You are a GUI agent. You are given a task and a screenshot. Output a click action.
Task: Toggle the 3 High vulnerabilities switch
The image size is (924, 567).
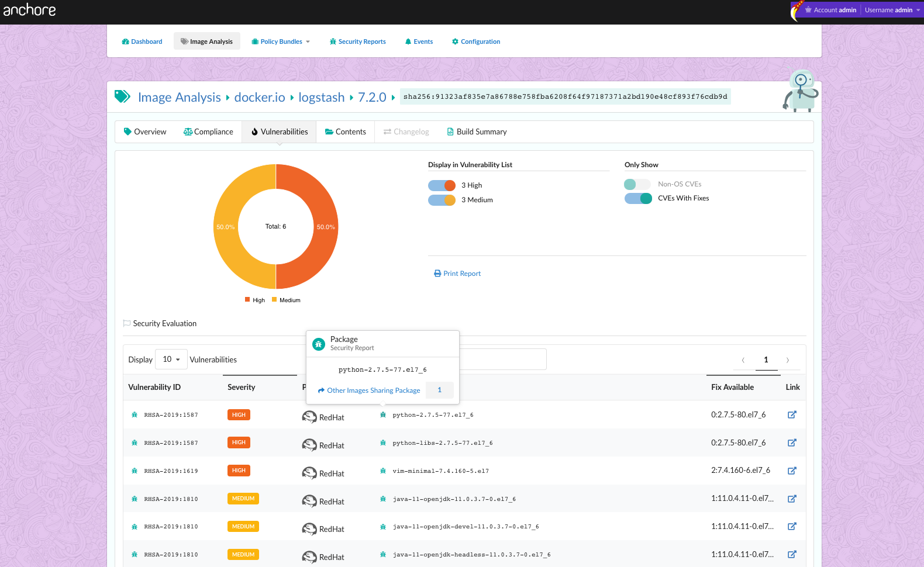tap(442, 185)
